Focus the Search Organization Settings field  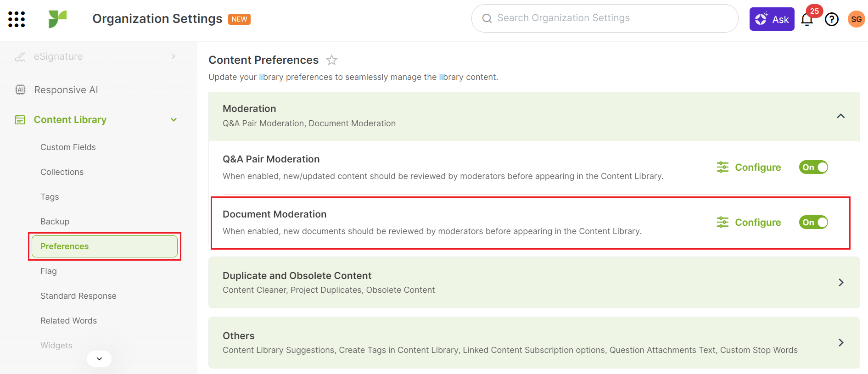(x=605, y=18)
